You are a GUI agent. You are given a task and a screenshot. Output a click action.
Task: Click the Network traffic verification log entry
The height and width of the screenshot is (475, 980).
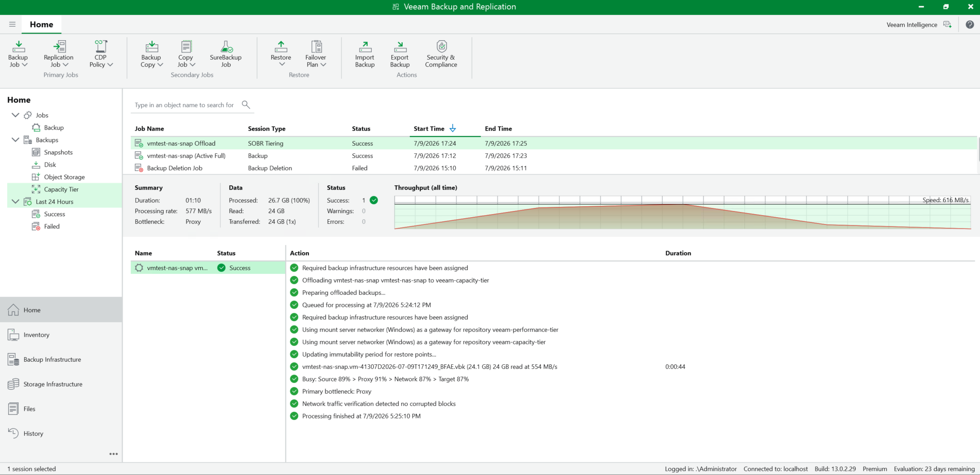pyautogui.click(x=379, y=403)
